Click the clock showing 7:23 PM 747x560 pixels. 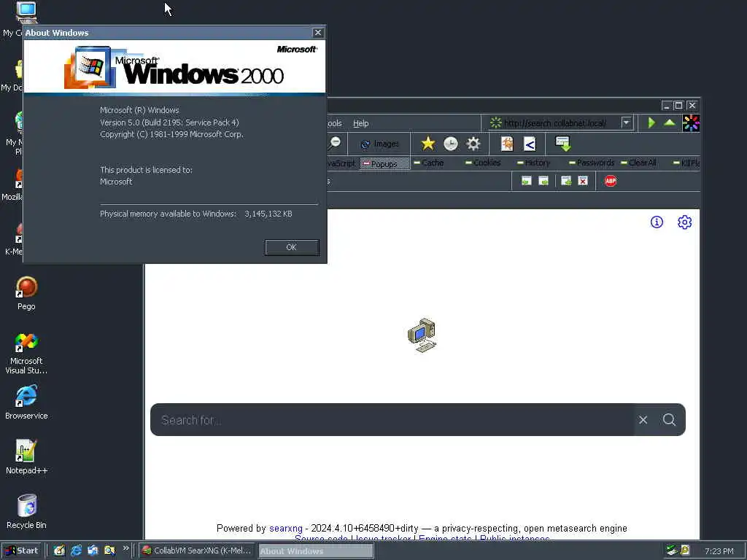tap(719, 551)
